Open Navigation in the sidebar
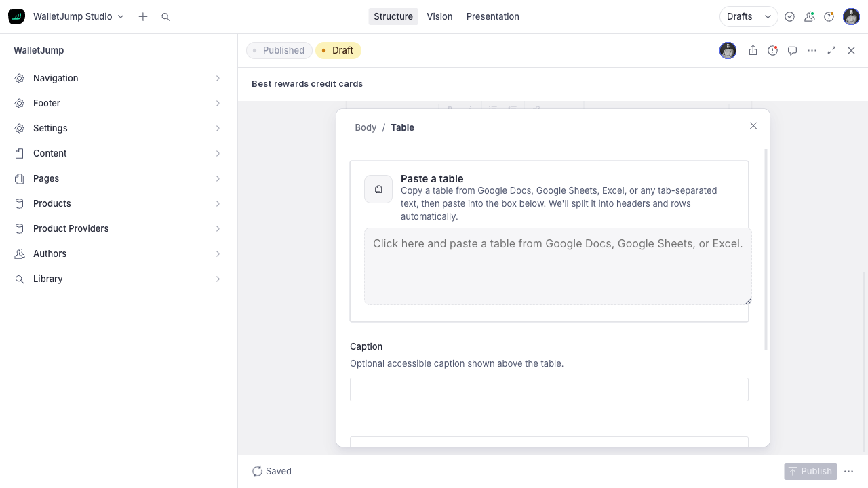 119,78
